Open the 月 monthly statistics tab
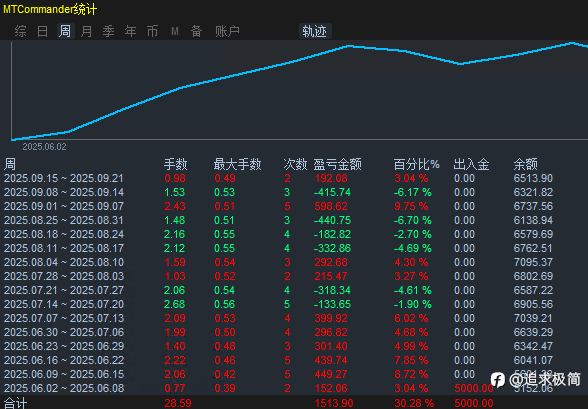This screenshot has width=588, height=409. [x=86, y=31]
